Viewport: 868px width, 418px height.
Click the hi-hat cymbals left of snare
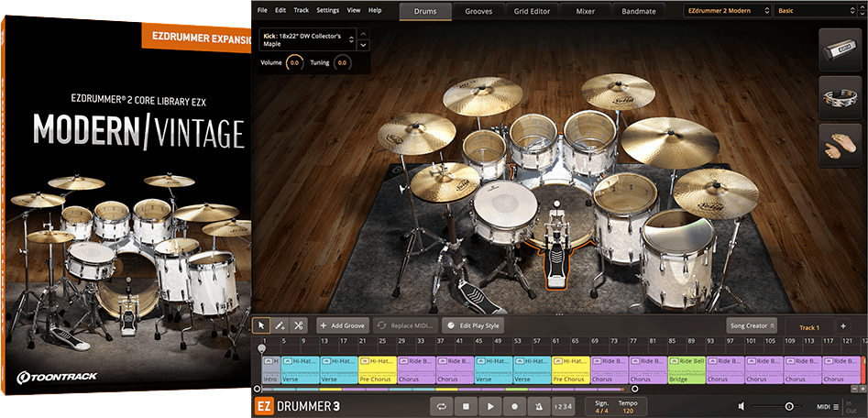click(x=444, y=182)
